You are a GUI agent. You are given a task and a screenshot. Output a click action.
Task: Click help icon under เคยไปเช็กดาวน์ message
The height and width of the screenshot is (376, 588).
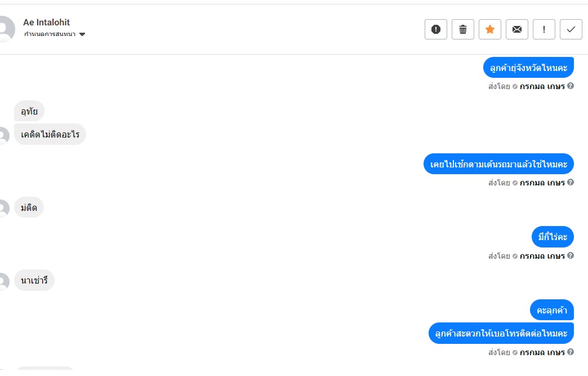point(571,182)
